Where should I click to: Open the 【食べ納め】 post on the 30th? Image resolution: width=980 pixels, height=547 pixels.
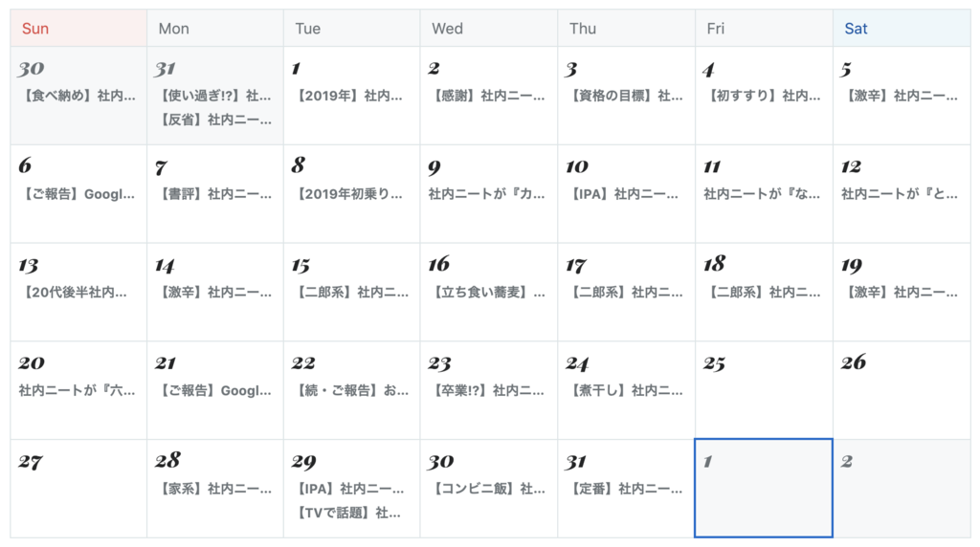(78, 96)
